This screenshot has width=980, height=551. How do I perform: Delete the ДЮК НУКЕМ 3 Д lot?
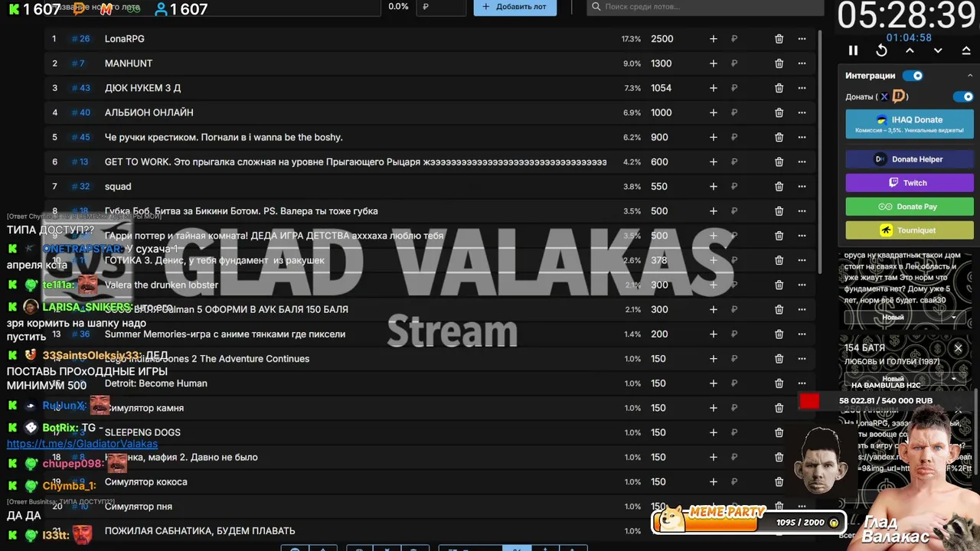tap(779, 88)
